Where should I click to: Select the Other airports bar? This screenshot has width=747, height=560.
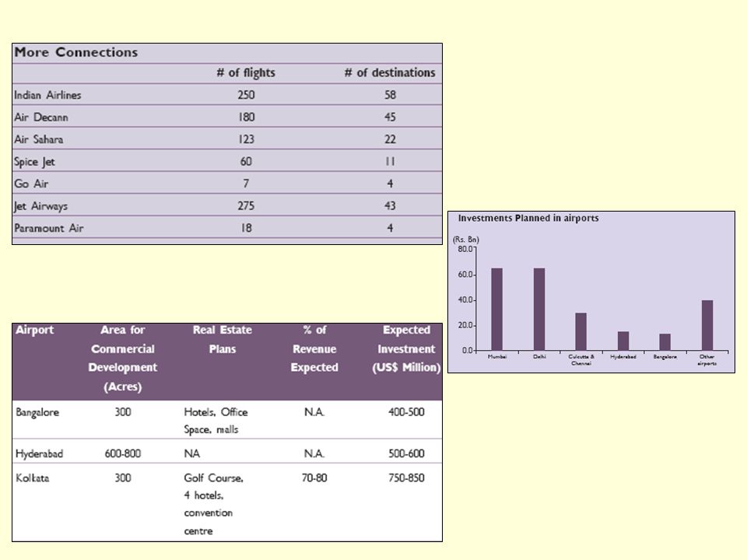[707, 325]
